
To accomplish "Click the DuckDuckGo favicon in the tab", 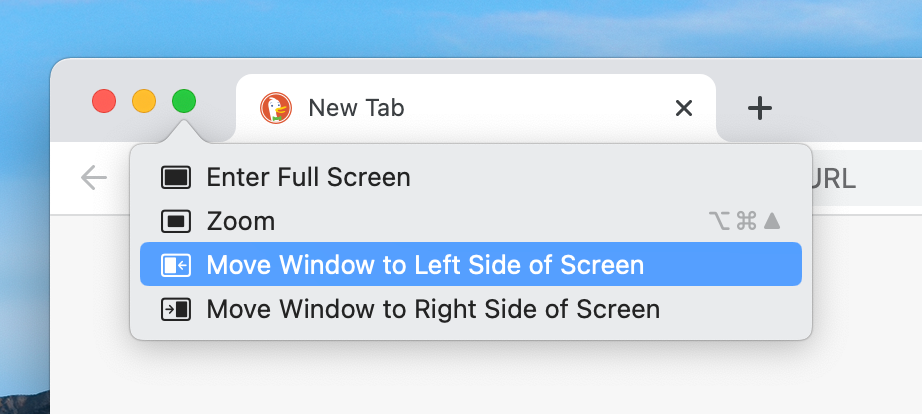I will click(x=275, y=108).
